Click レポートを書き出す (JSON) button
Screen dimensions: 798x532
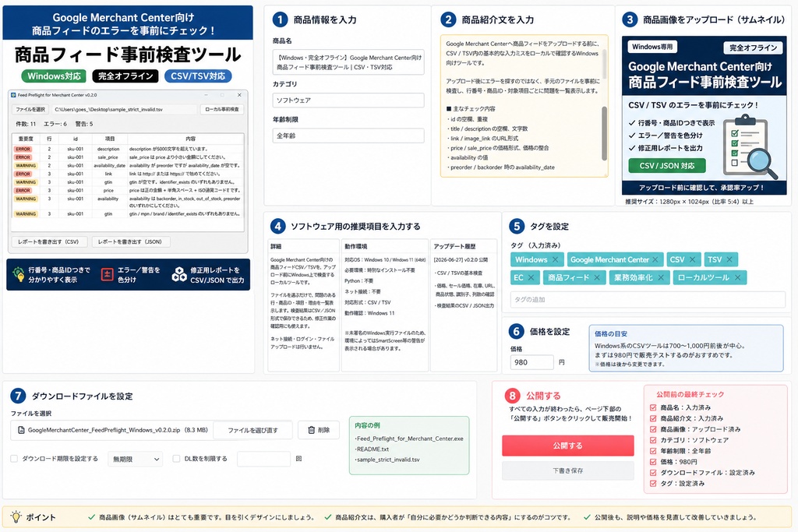tap(130, 242)
